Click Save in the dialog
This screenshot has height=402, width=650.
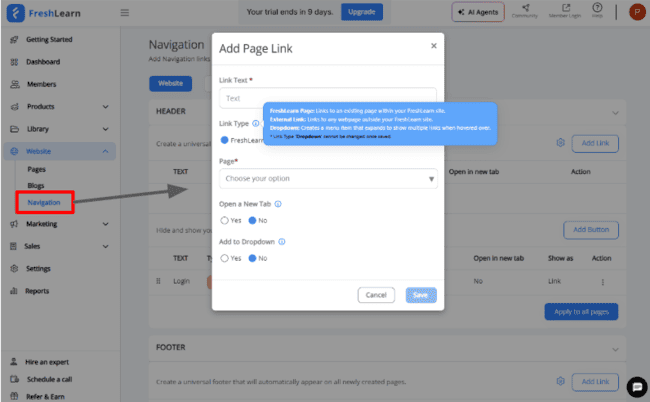pos(421,295)
